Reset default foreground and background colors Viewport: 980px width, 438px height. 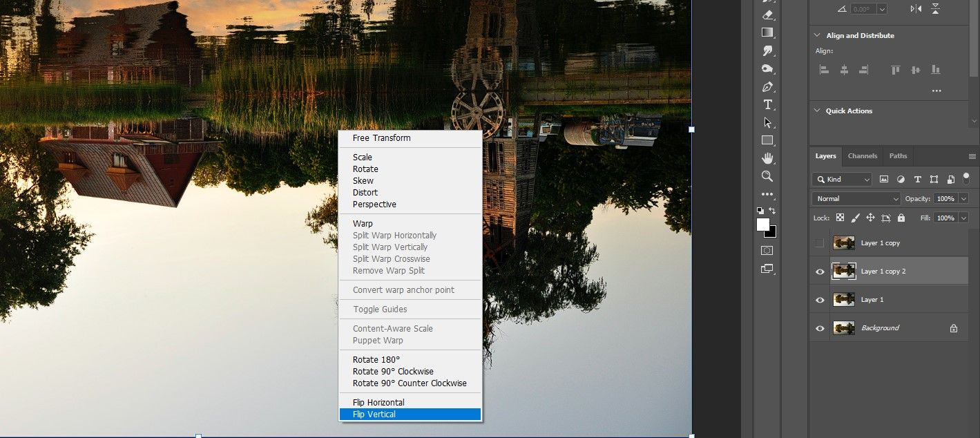tap(760, 210)
